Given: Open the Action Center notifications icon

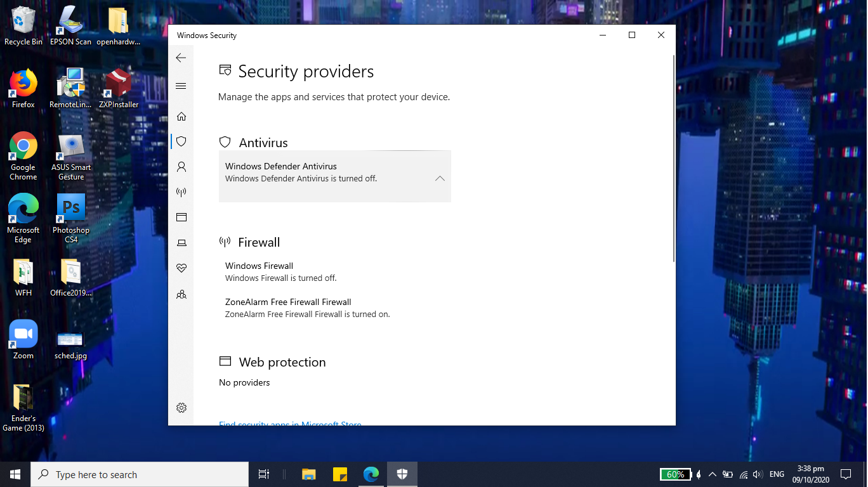Looking at the screenshot, I should (x=845, y=474).
